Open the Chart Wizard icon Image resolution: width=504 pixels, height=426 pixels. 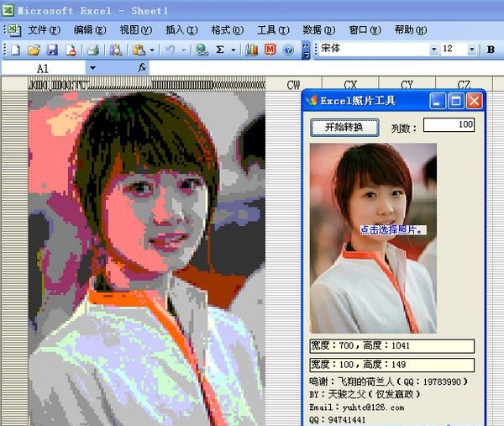[x=252, y=50]
